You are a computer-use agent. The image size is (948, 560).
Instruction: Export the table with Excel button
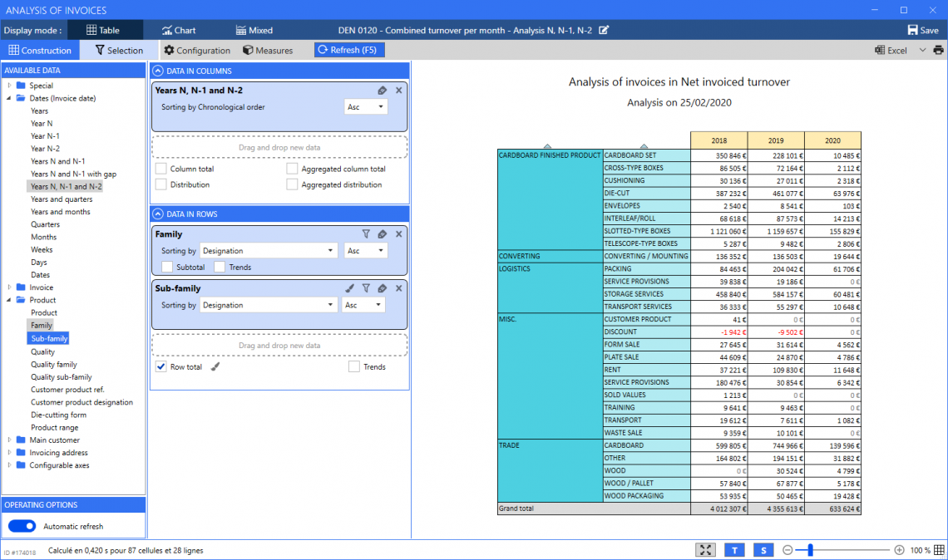[x=891, y=50]
